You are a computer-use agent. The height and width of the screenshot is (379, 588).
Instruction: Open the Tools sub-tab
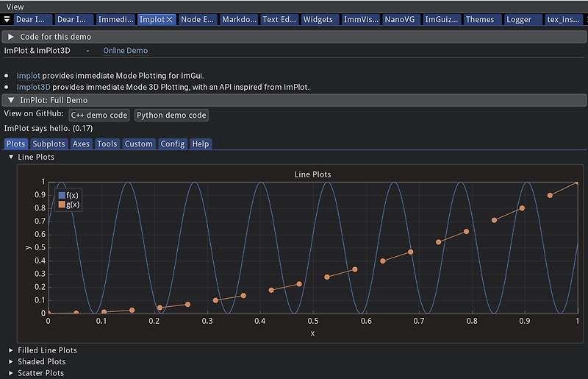[x=107, y=144]
